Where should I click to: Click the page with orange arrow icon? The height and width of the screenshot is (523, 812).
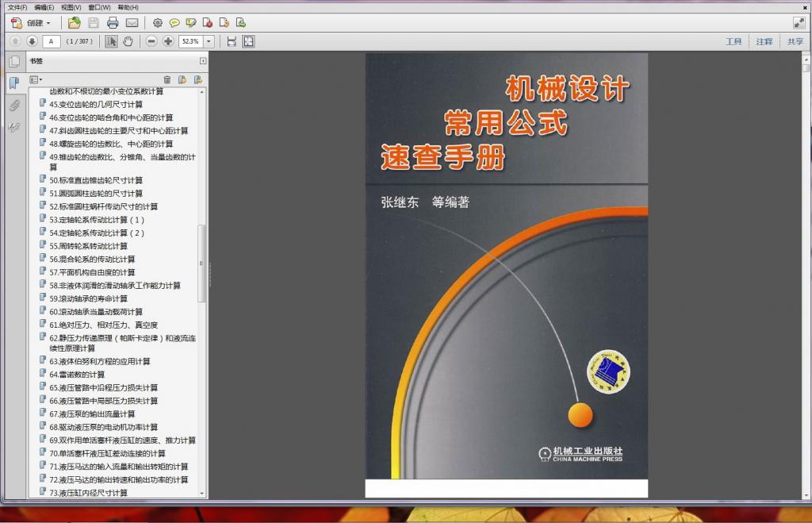(x=224, y=23)
